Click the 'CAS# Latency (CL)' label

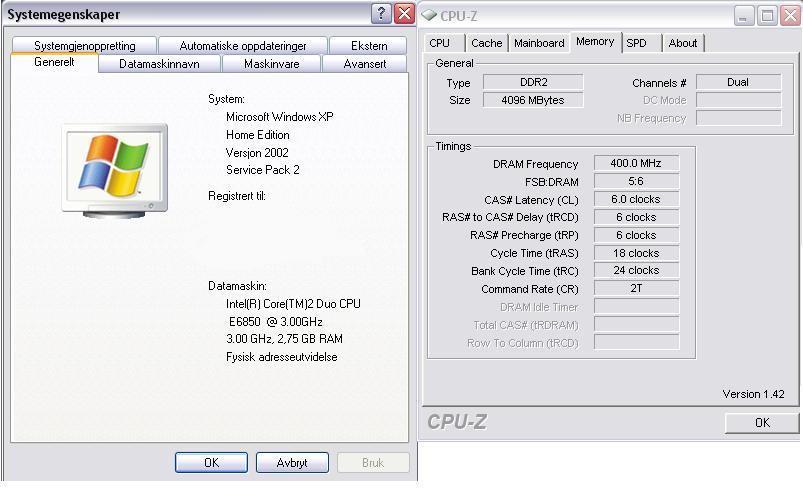[531, 200]
